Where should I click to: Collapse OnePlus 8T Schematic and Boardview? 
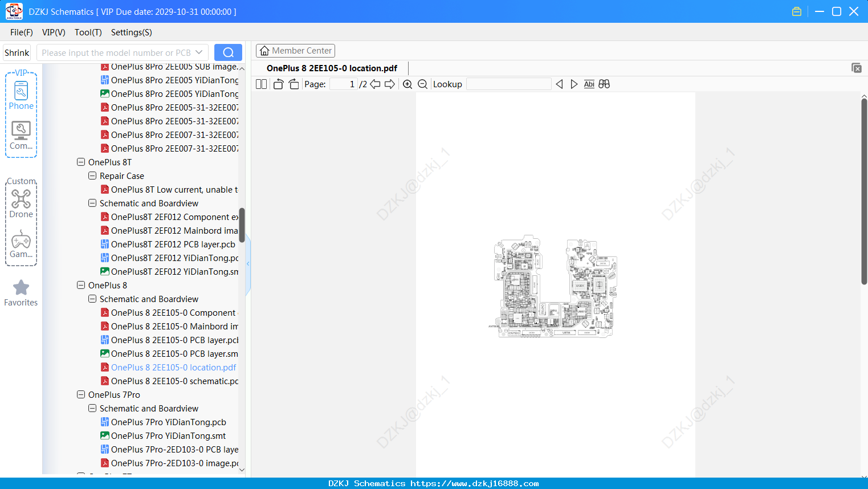pyautogui.click(x=92, y=203)
